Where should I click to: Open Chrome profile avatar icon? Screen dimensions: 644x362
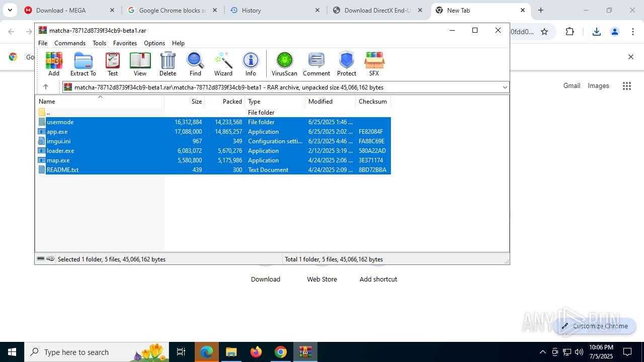(614, 32)
